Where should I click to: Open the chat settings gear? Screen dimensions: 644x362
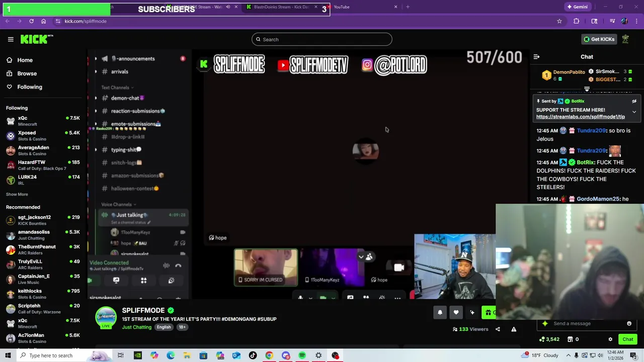point(610,339)
